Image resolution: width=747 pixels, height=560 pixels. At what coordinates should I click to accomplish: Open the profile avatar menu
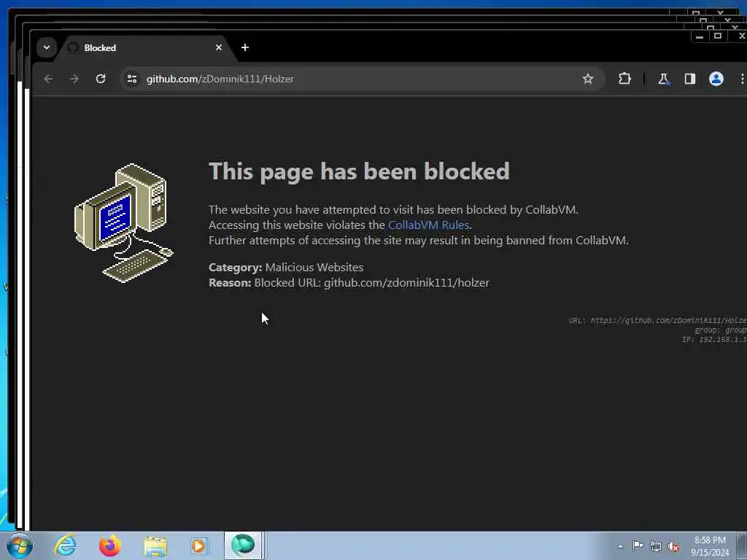(716, 79)
